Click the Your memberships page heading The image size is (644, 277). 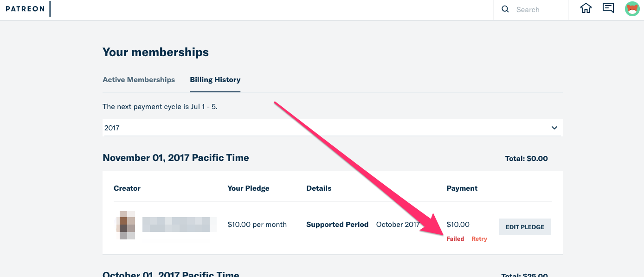pyautogui.click(x=155, y=52)
